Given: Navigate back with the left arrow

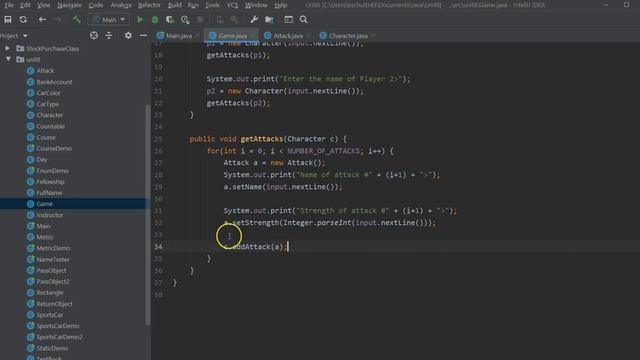Looking at the screenshot, I should (x=42, y=20).
